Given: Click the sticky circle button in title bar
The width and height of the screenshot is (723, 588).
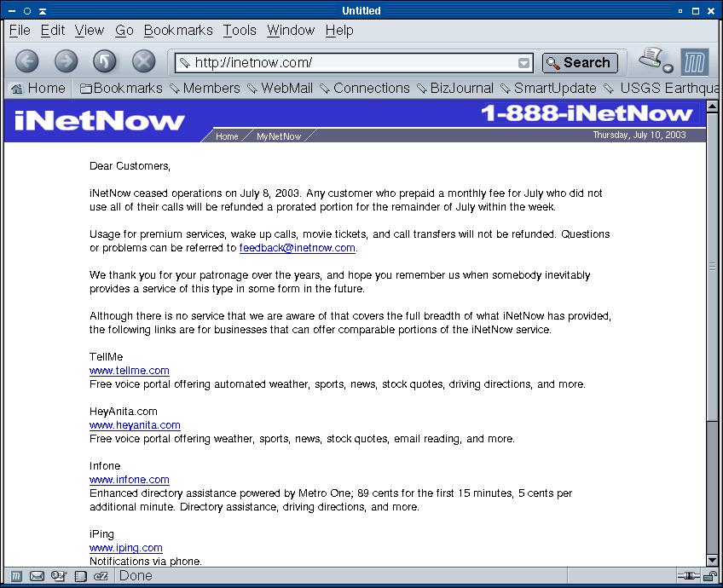Looking at the screenshot, I should (x=27, y=10).
